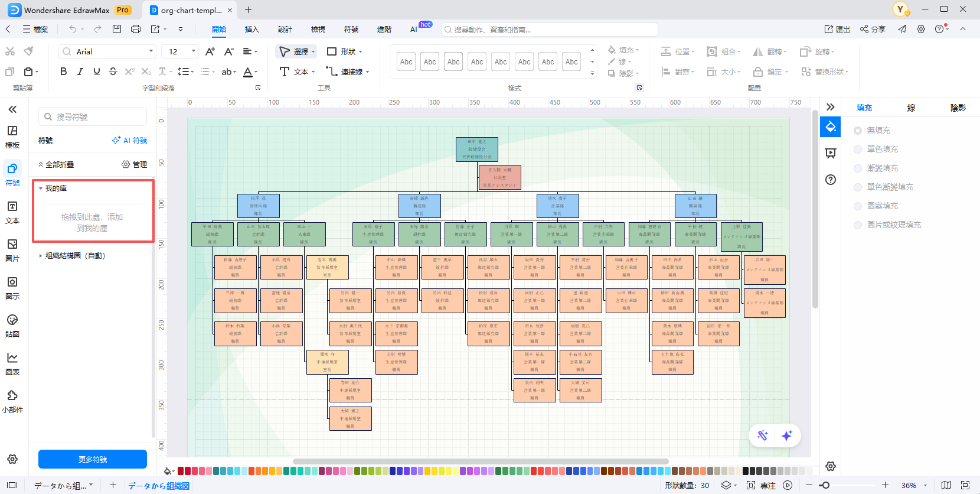Click the symbol search input field
Screen dimensions: 980x494
[x=93, y=117]
